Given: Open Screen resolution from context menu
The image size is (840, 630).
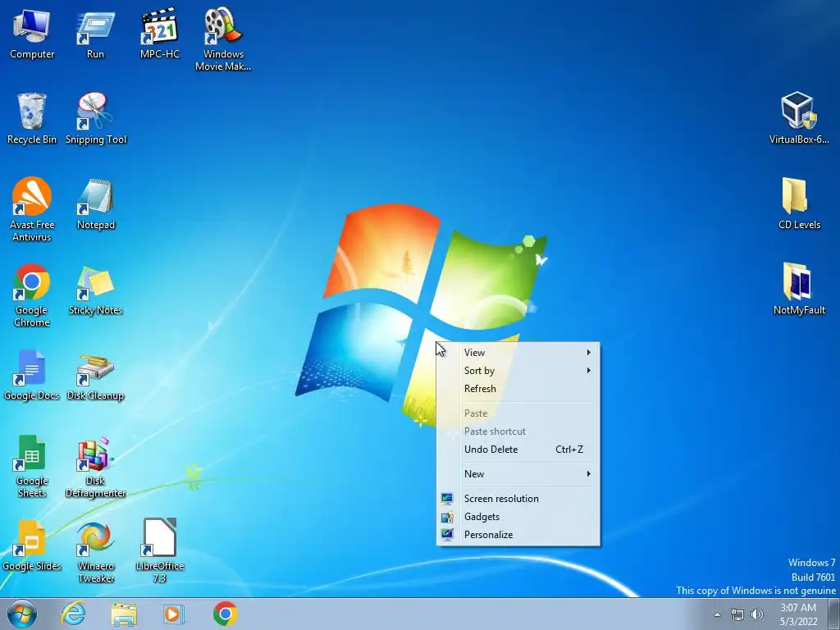Looking at the screenshot, I should click(x=518, y=499).
